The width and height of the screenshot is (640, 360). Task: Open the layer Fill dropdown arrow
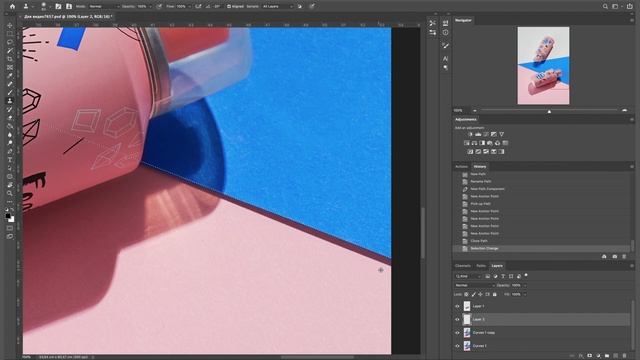[x=524, y=294]
